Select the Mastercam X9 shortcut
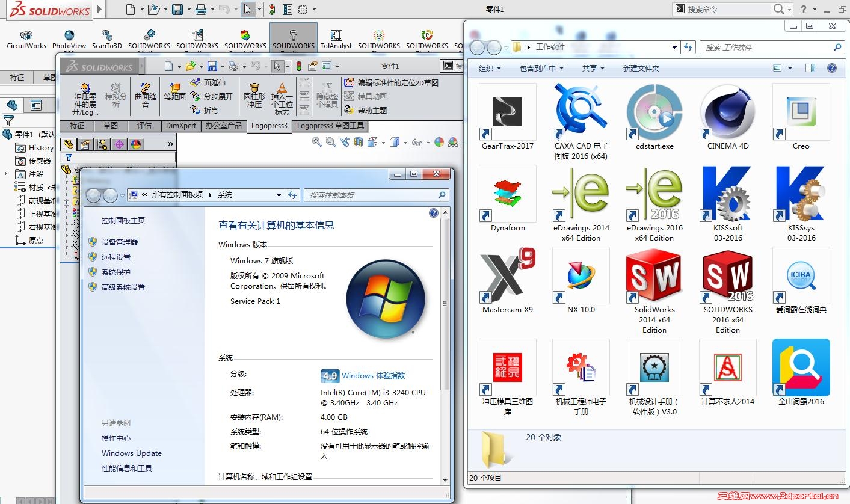 click(x=508, y=281)
